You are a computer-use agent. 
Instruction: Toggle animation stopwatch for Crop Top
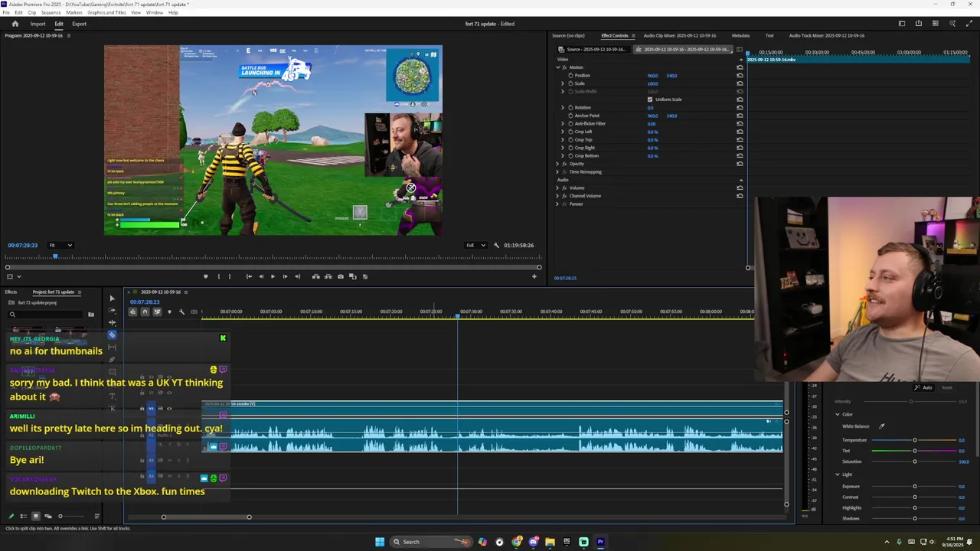(570, 139)
